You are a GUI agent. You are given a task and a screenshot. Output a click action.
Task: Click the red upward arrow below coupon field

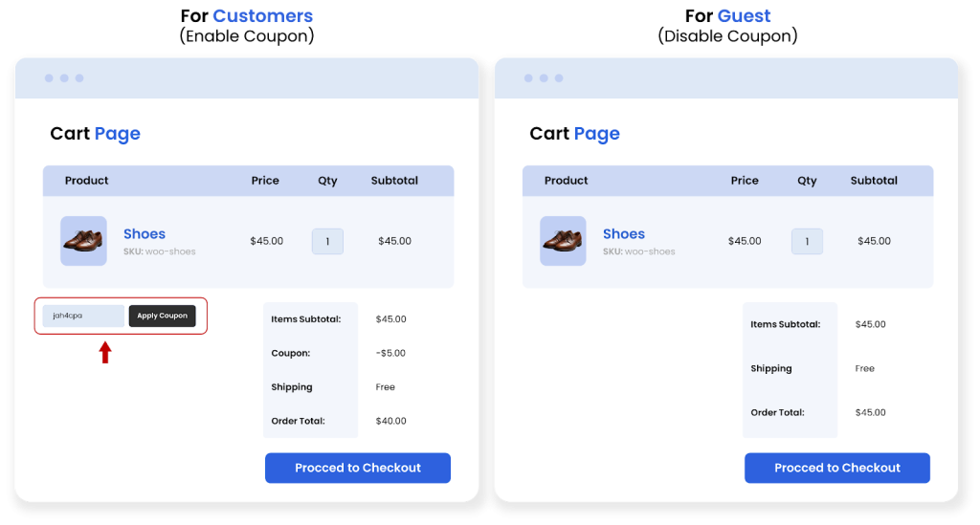pos(105,353)
